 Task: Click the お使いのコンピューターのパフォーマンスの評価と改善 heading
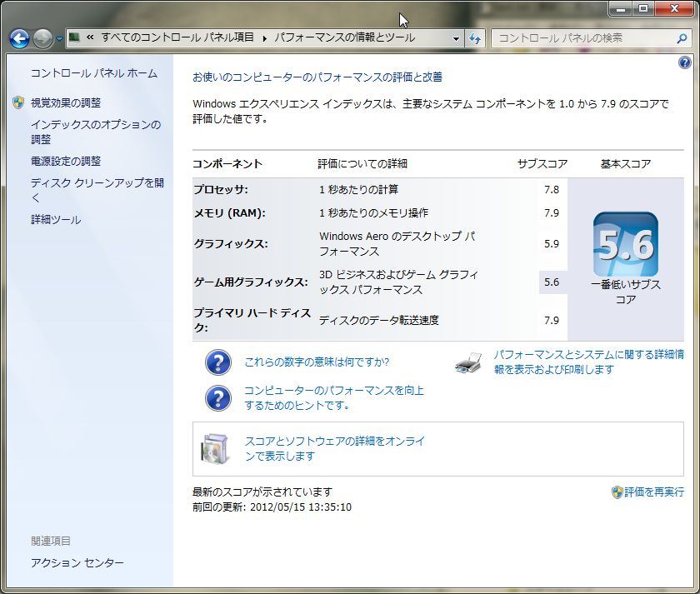(317, 77)
